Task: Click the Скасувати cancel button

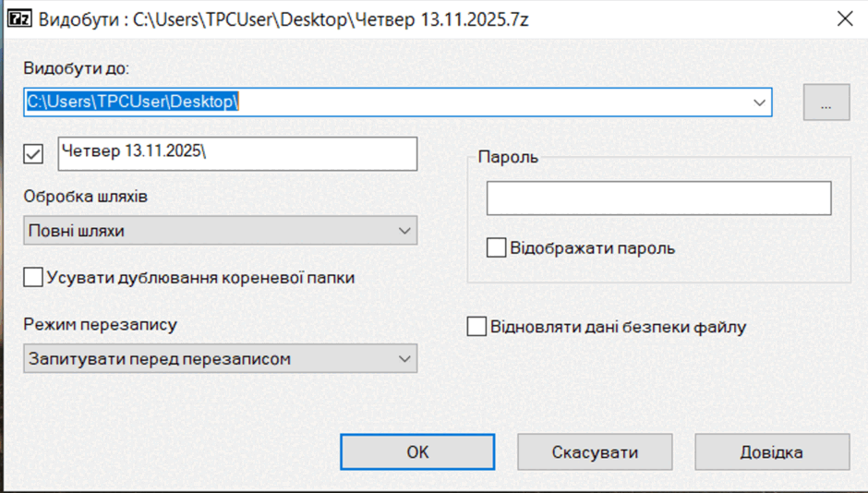Action: tap(595, 452)
